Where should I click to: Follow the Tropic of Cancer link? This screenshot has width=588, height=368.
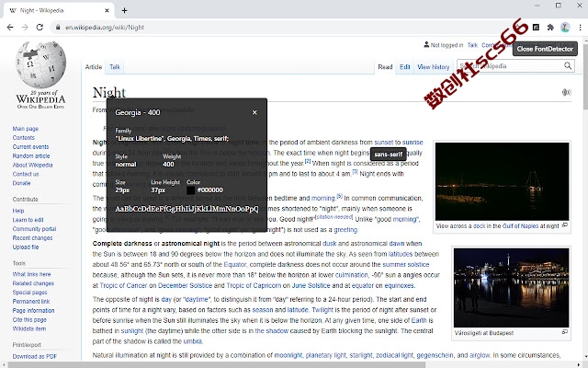pyautogui.click(x=123, y=285)
